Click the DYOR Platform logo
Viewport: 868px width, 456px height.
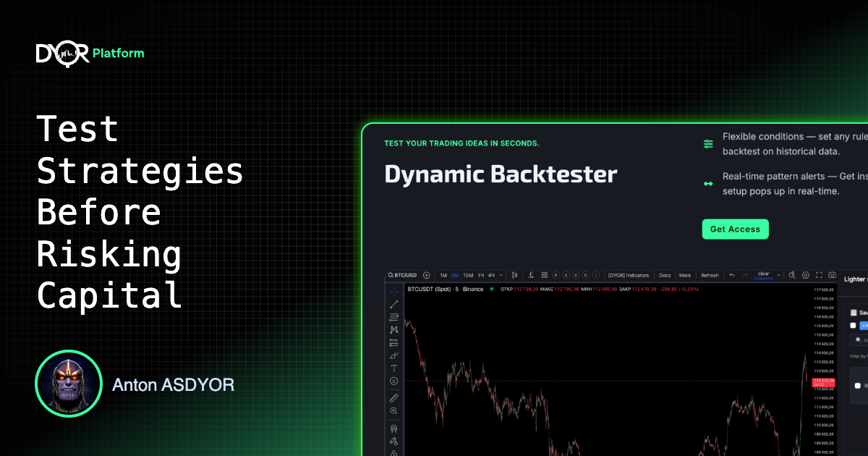pyautogui.click(x=90, y=54)
